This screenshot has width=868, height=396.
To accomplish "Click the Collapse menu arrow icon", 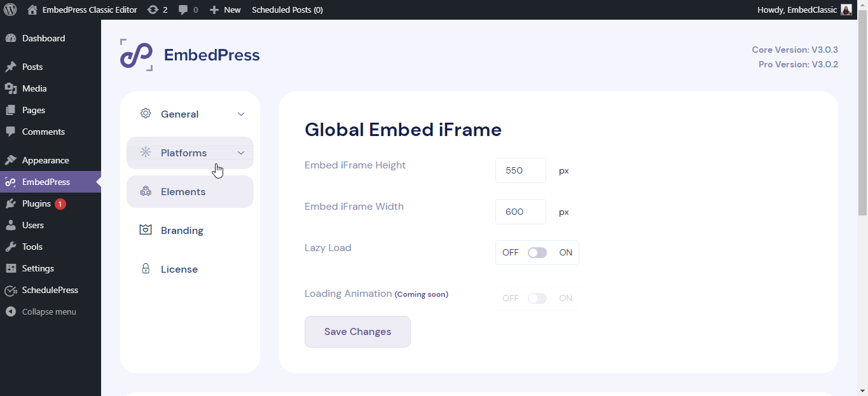I will (11, 311).
